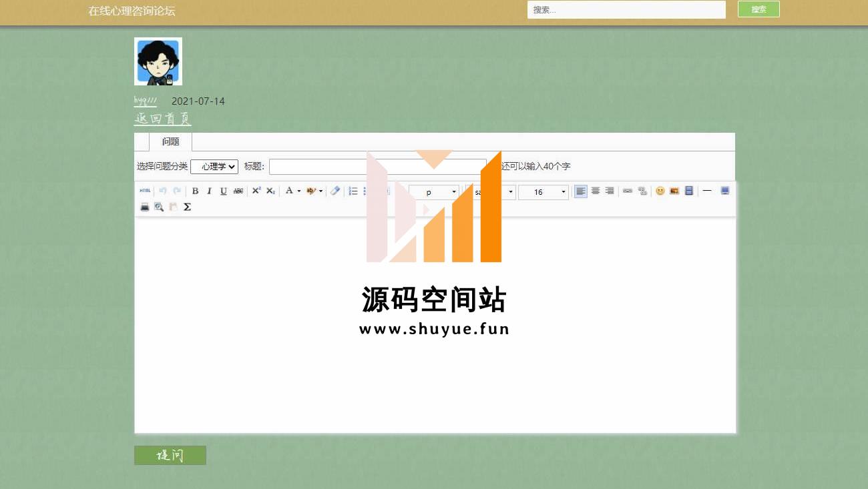Open the 选择问题分类 dropdown showing 心理学

[214, 167]
